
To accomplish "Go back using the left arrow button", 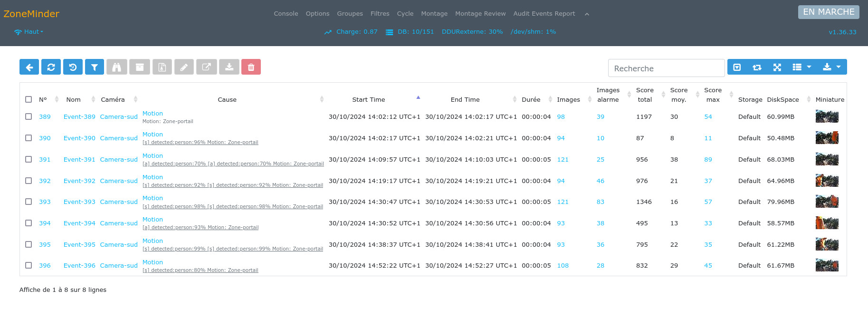I will [x=29, y=67].
